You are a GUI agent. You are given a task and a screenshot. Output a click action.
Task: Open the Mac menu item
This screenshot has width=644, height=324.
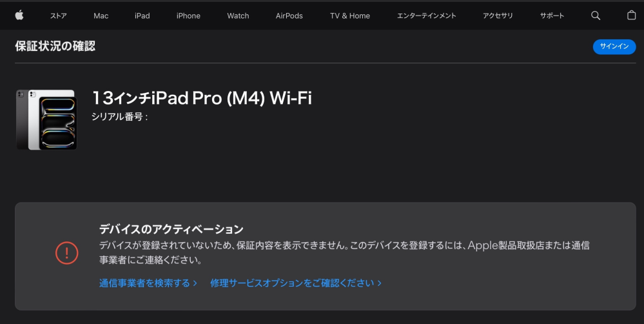(x=101, y=15)
